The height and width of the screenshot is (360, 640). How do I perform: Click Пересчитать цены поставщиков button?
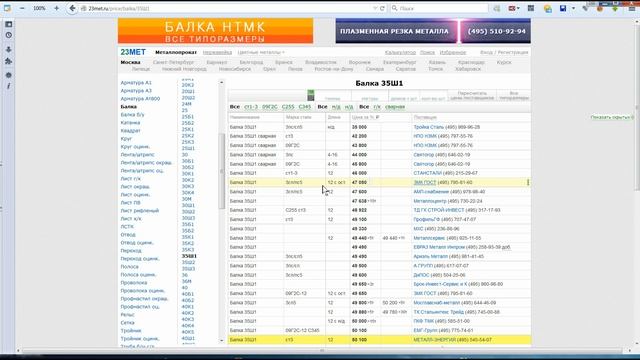pyautogui.click(x=472, y=96)
